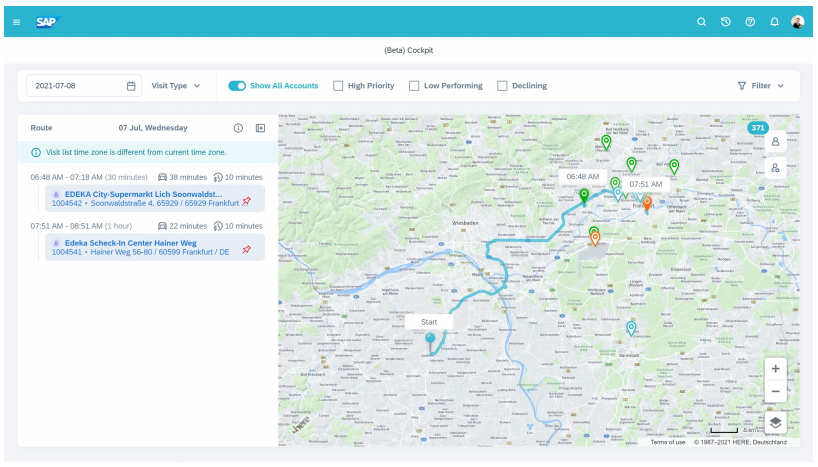Open the help question mark icon

(x=750, y=22)
